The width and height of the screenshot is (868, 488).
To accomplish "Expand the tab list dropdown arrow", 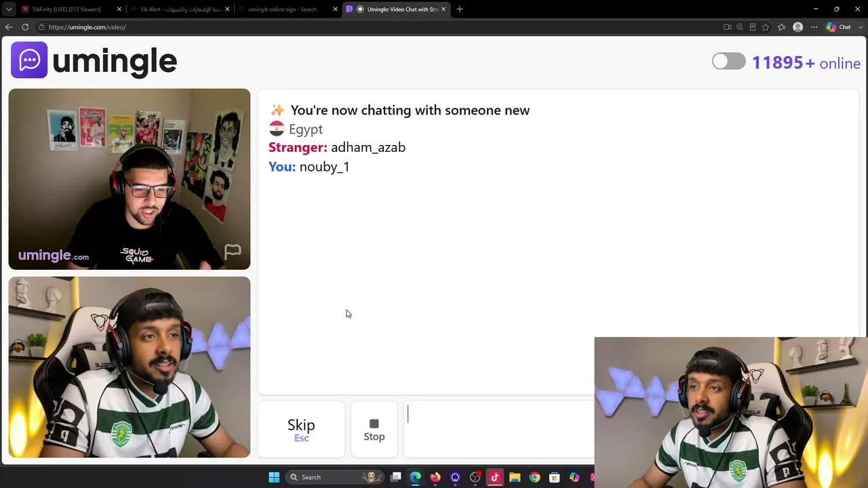I will 9,9.
